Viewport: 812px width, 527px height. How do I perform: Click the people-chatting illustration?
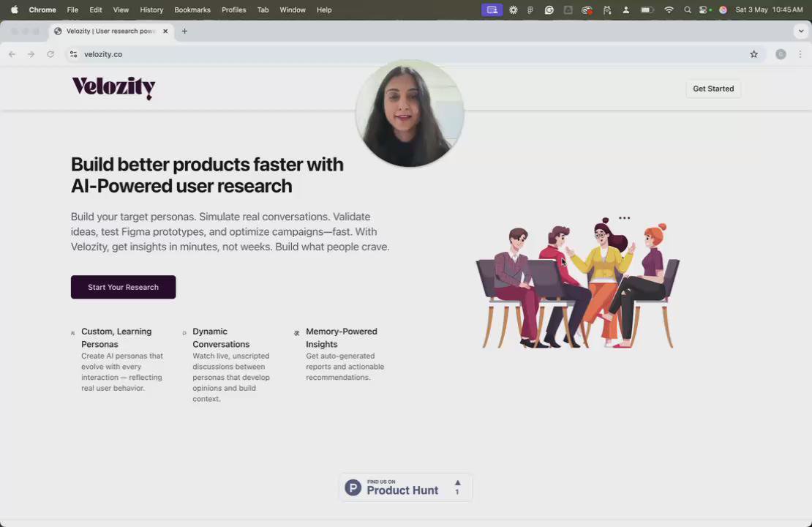577,283
